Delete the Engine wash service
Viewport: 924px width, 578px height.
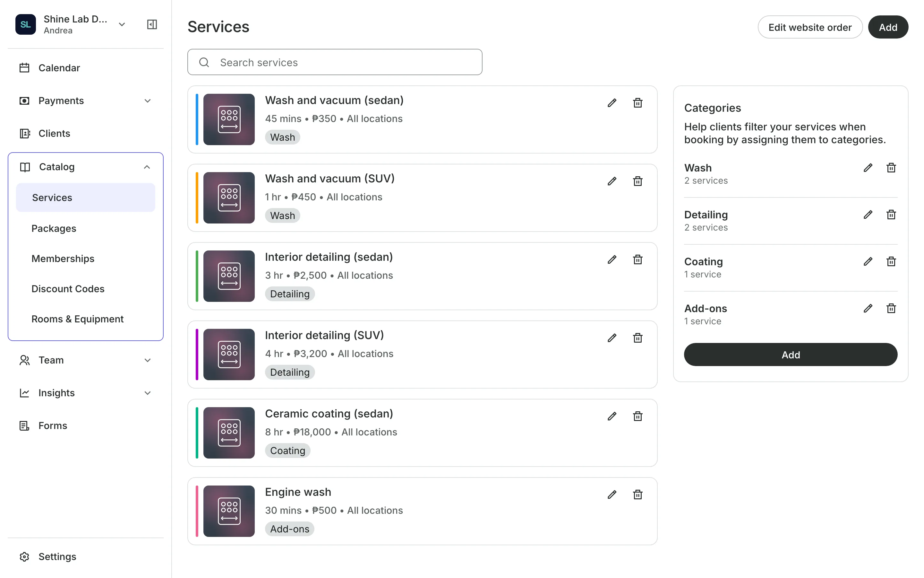(x=637, y=495)
